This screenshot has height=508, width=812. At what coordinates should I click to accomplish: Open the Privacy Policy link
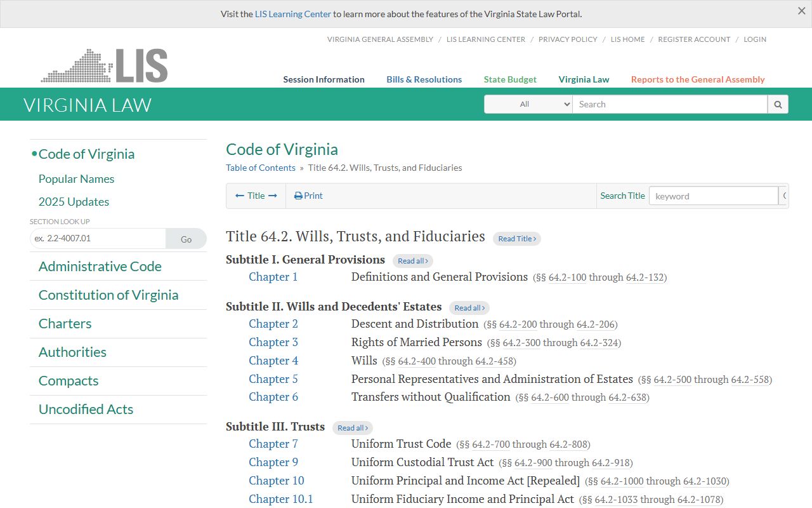568,39
